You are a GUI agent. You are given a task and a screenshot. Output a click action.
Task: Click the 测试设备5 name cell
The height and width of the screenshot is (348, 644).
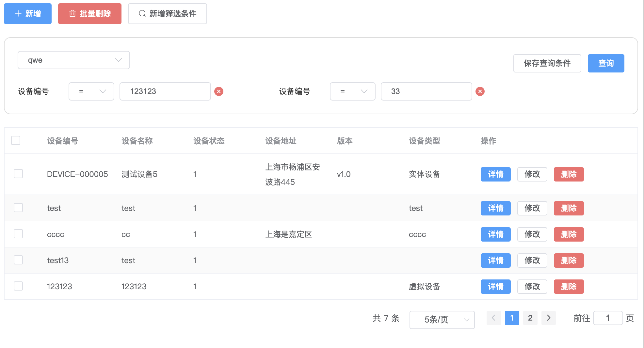pos(139,174)
